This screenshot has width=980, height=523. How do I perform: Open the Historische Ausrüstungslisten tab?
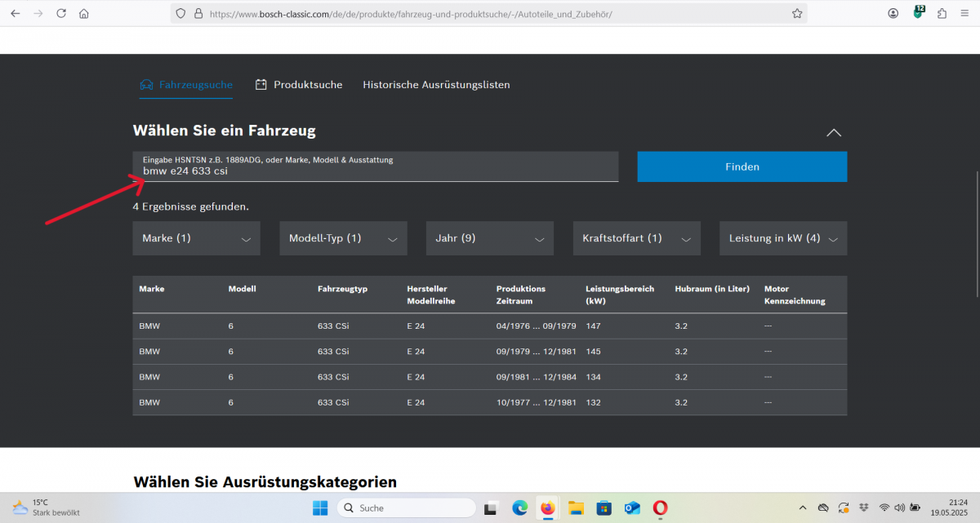tap(436, 85)
